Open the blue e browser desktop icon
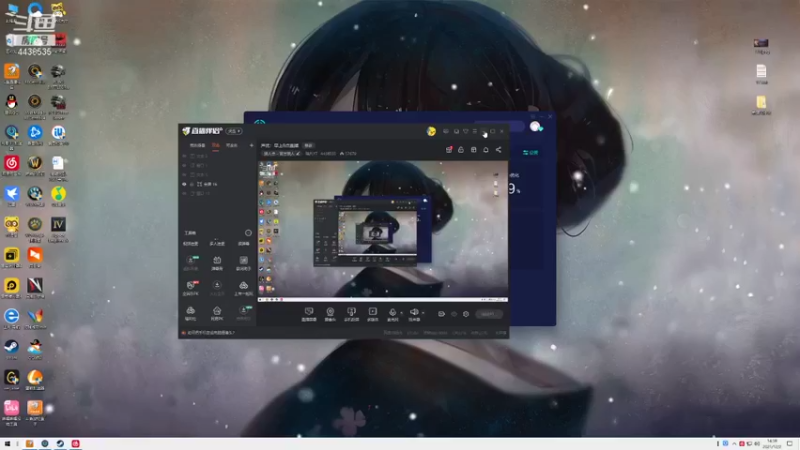 11,318
